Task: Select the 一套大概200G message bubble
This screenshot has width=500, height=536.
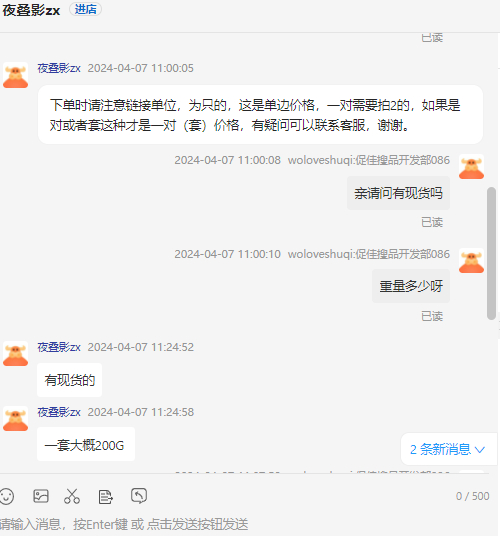Action: tap(86, 444)
